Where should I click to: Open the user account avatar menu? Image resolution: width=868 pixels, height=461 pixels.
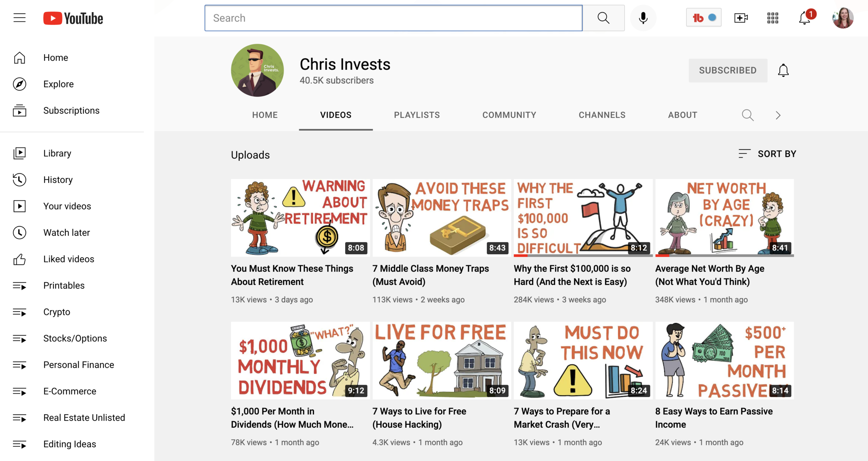pos(843,18)
